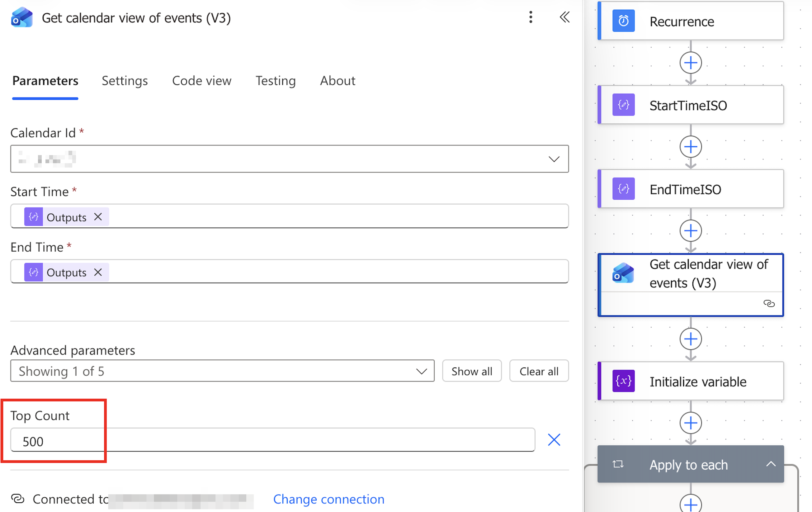
Task: Select the StartTimeISO action node
Action: pyautogui.click(x=691, y=105)
